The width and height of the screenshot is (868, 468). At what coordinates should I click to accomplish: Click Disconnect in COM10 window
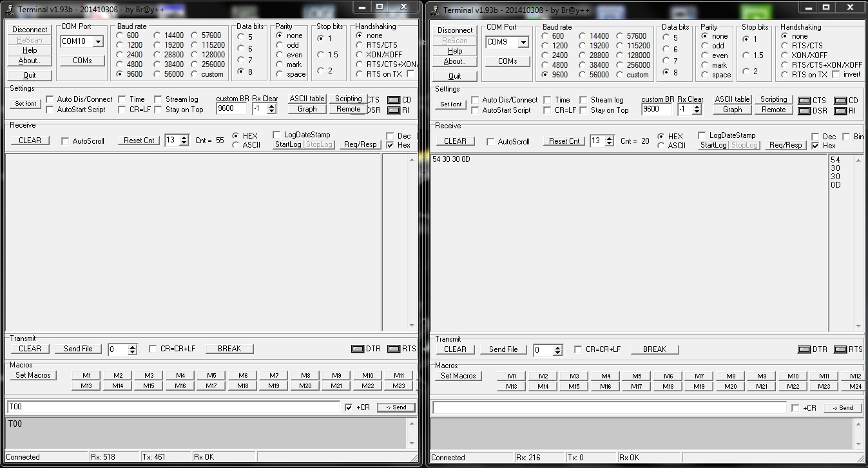30,30
